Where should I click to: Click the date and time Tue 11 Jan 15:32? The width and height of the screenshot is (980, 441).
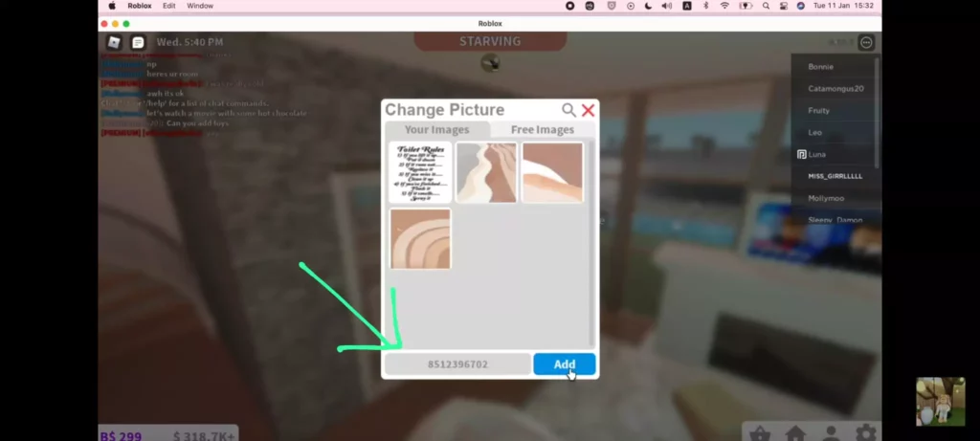(844, 6)
